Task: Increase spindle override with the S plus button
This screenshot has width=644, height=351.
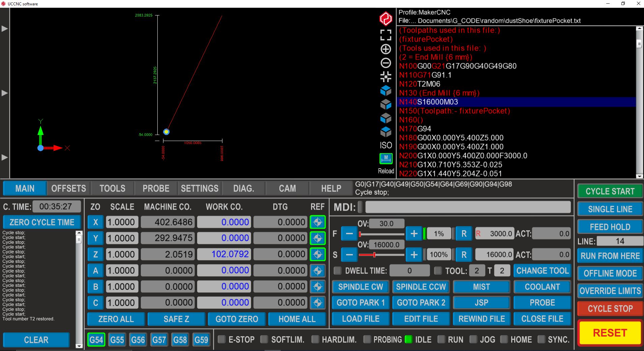Action: tap(414, 255)
